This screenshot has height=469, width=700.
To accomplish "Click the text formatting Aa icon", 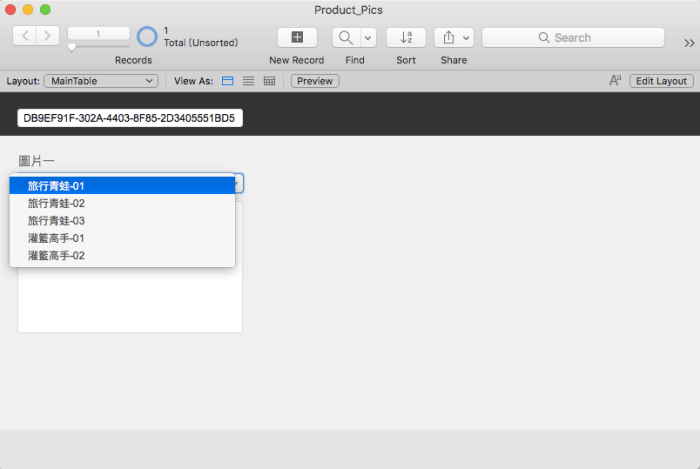I will (615, 81).
